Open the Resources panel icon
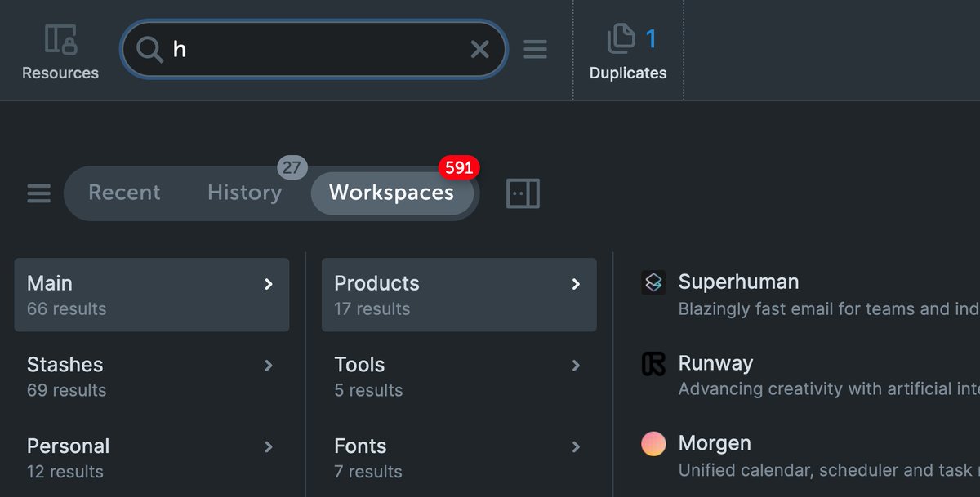 (60, 40)
